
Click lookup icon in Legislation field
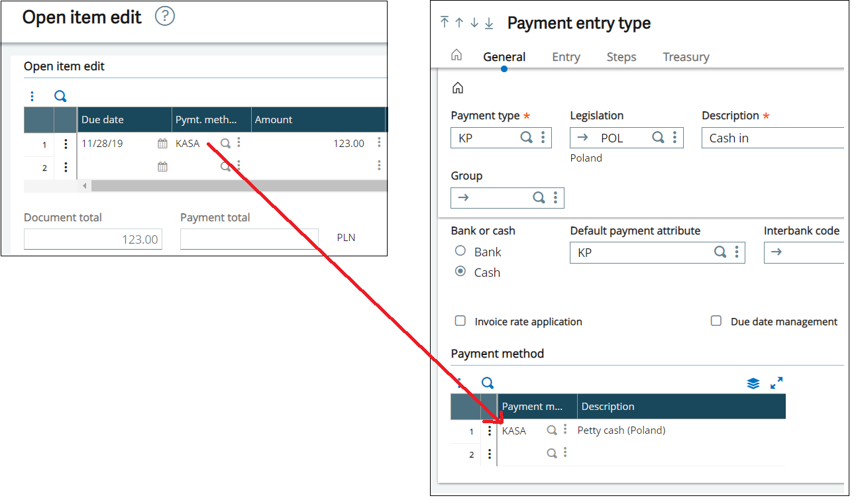coord(658,138)
